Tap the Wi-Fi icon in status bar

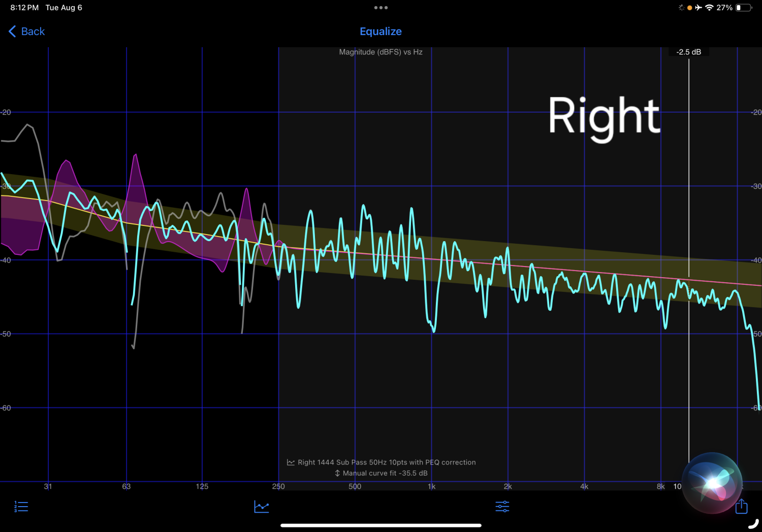click(x=709, y=8)
